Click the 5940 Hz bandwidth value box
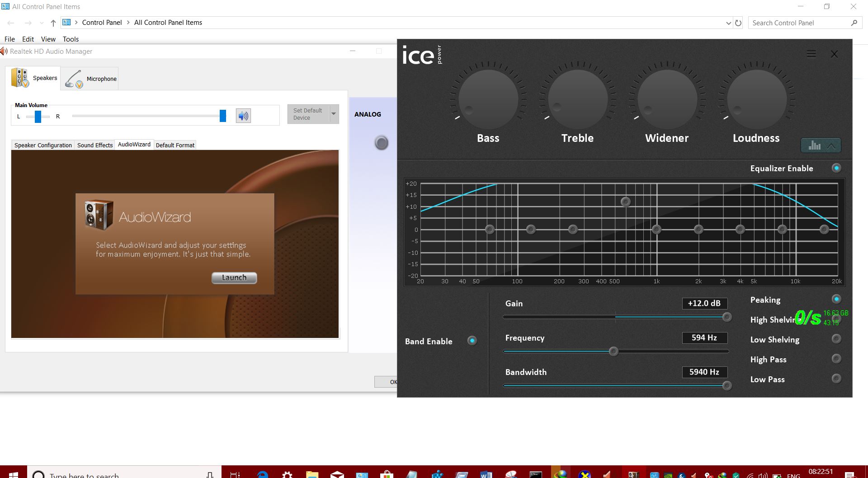 (704, 372)
